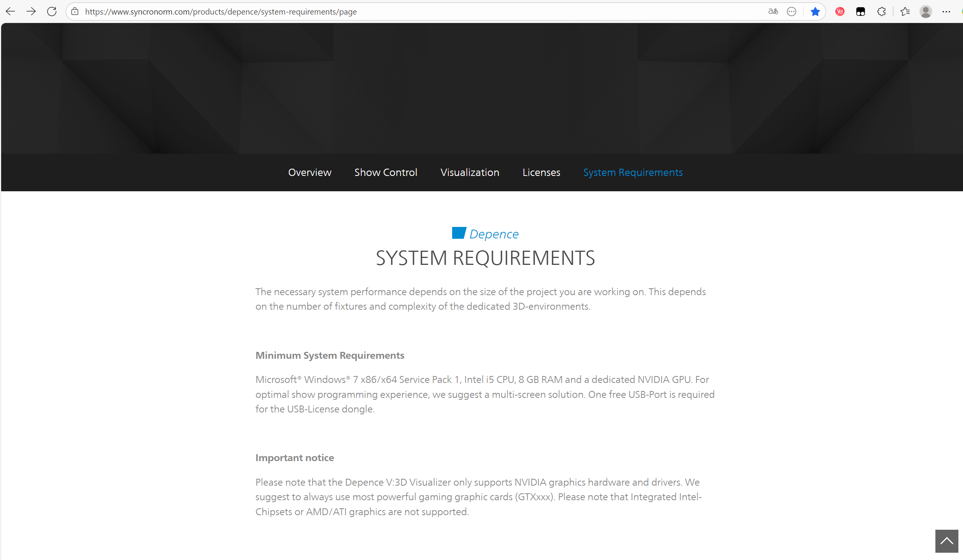Click the blue Depence logo square

point(459,233)
